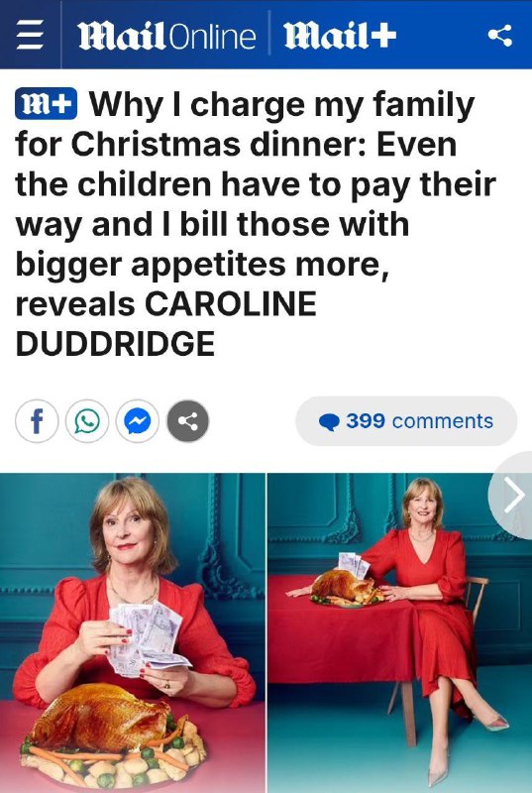Open right photo of woman seated at table
This screenshot has height=793, width=532.
[399, 632]
